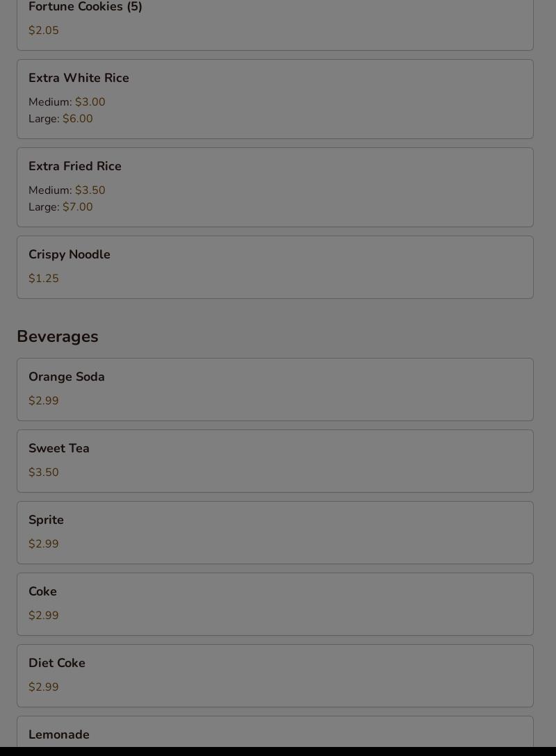Open the Extra Fried Rice card
556x756 pixels.
point(275,187)
